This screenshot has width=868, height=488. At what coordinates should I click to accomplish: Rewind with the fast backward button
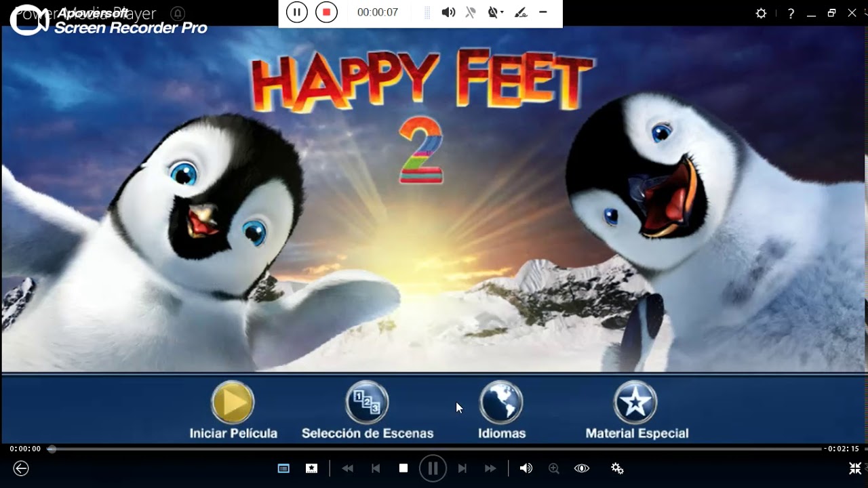pos(347,468)
